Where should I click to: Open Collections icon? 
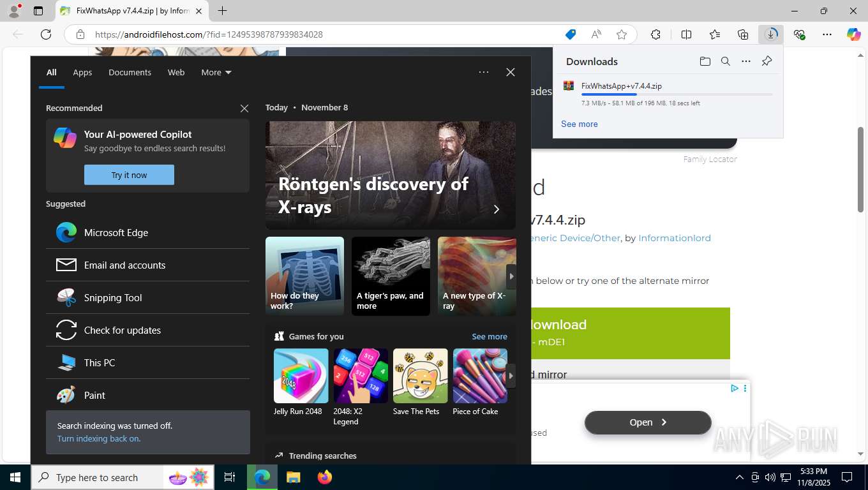click(743, 34)
